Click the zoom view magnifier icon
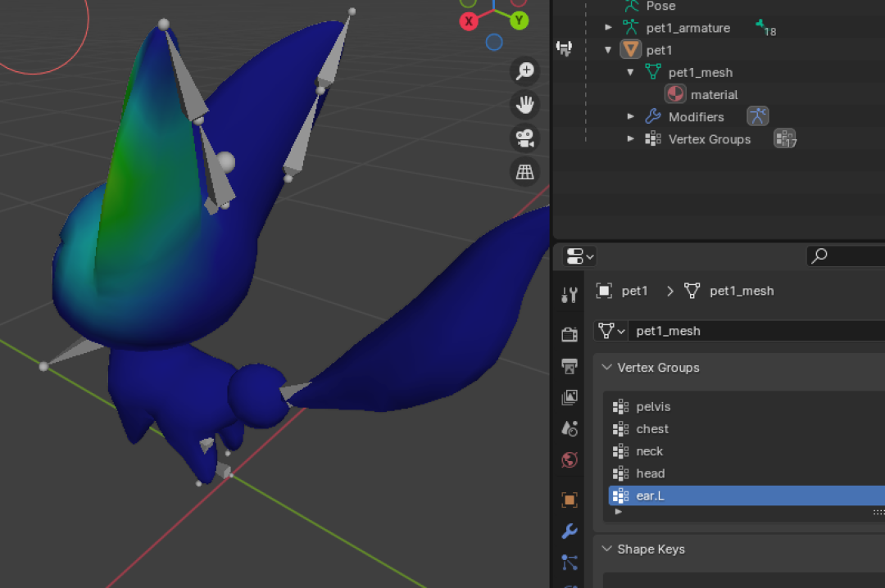The height and width of the screenshot is (588, 885). (x=525, y=71)
